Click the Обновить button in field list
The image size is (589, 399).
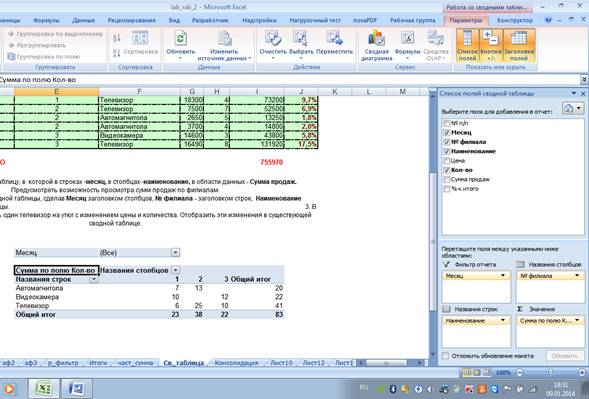565,355
